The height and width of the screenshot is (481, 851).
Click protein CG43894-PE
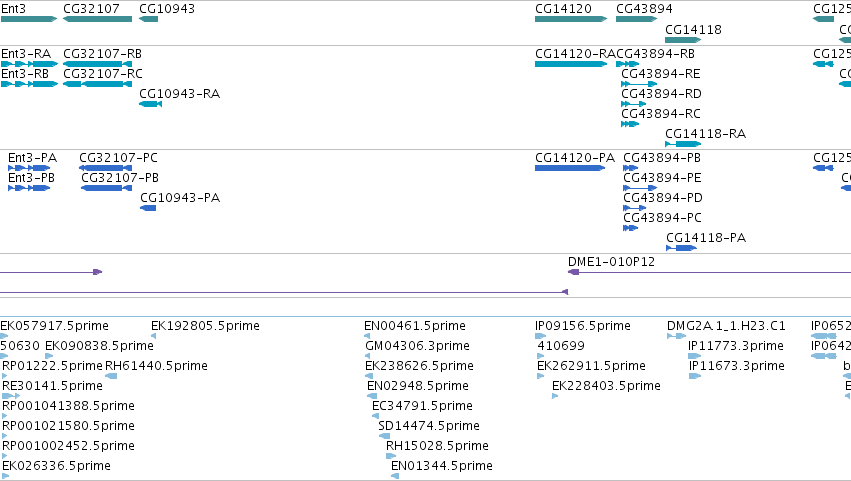tap(640, 188)
